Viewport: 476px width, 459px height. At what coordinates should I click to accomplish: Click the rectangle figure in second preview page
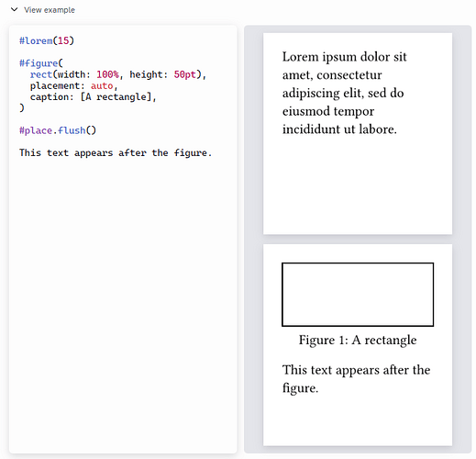358,295
